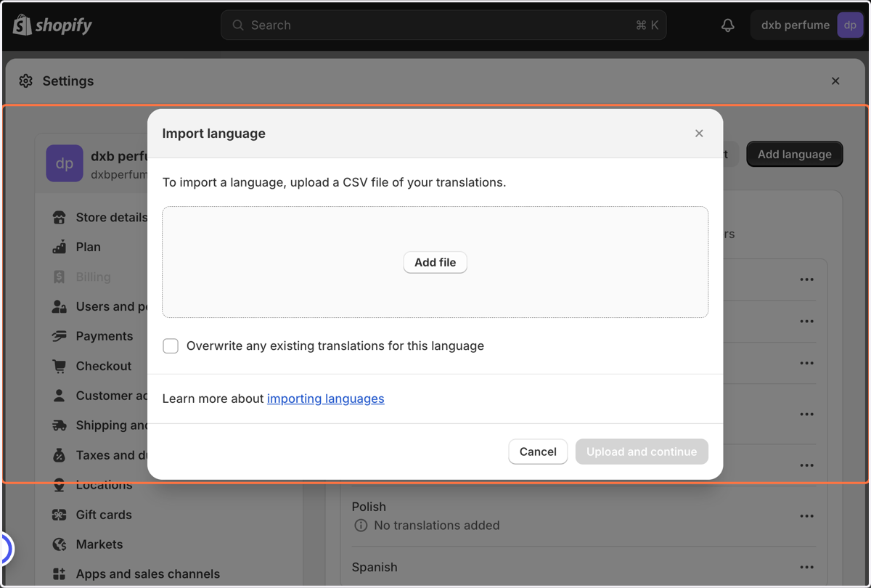
Task: Click the Add file button
Action: click(435, 263)
